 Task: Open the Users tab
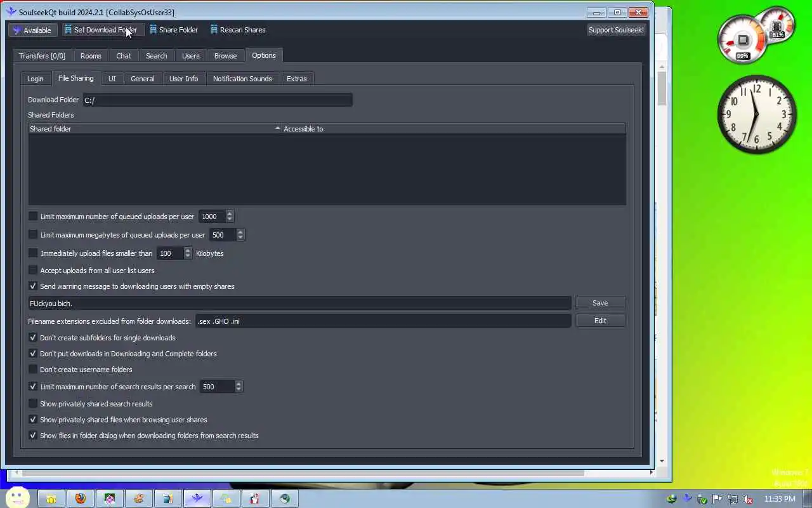[x=191, y=56]
